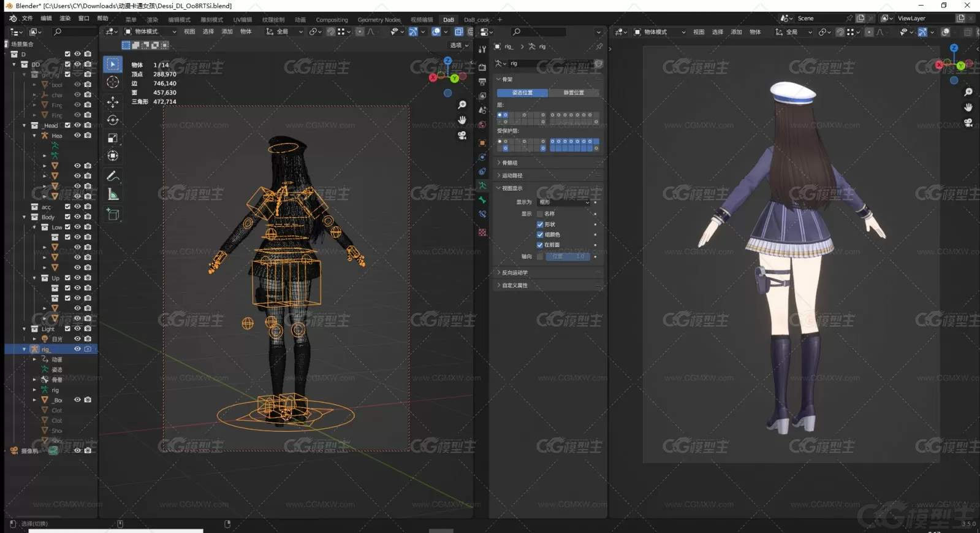Toggle the camera view icon in the left viewport
Image resolution: width=980 pixels, height=533 pixels.
pyautogui.click(x=462, y=135)
